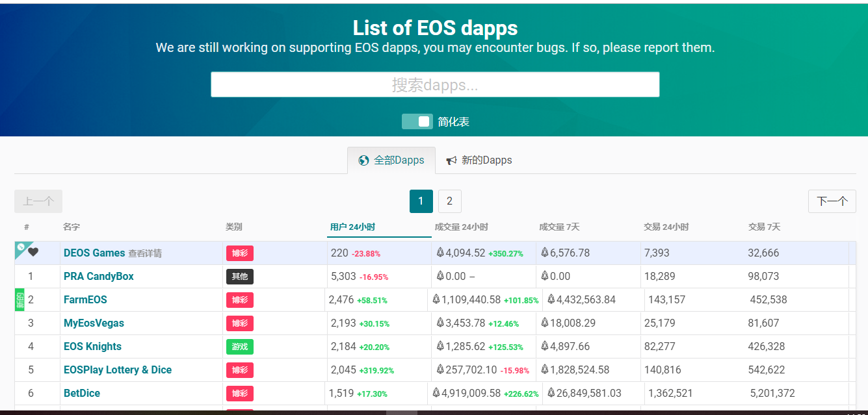Click the EOS symbol before 1,285.62
868x415 pixels.
pyautogui.click(x=440, y=346)
